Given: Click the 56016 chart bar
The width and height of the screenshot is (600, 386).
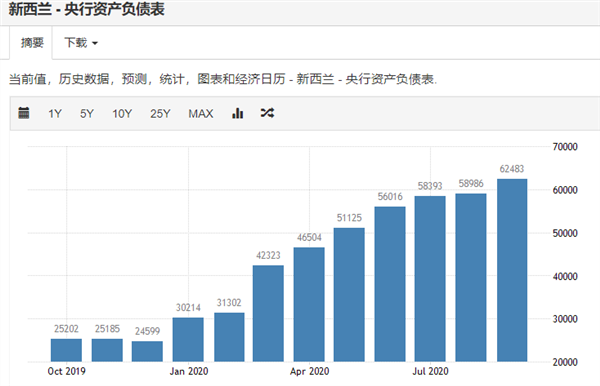Looking at the screenshot, I should click(x=390, y=284).
